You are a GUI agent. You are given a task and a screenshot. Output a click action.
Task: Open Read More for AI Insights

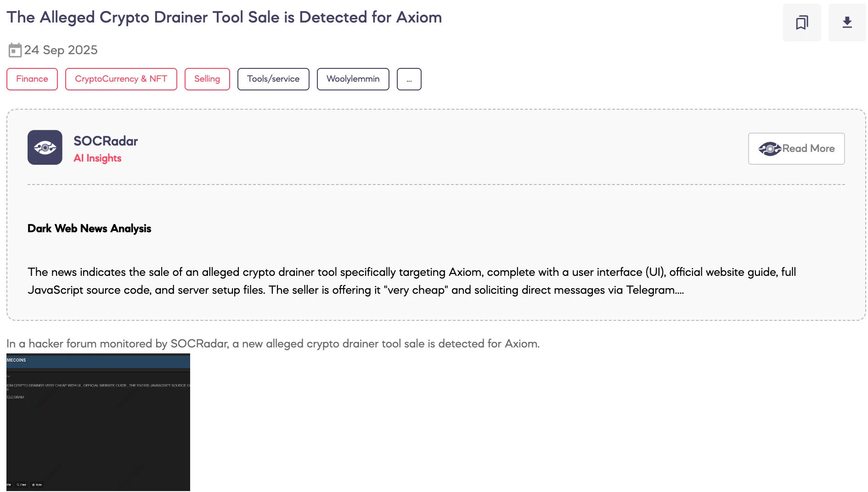pos(796,149)
